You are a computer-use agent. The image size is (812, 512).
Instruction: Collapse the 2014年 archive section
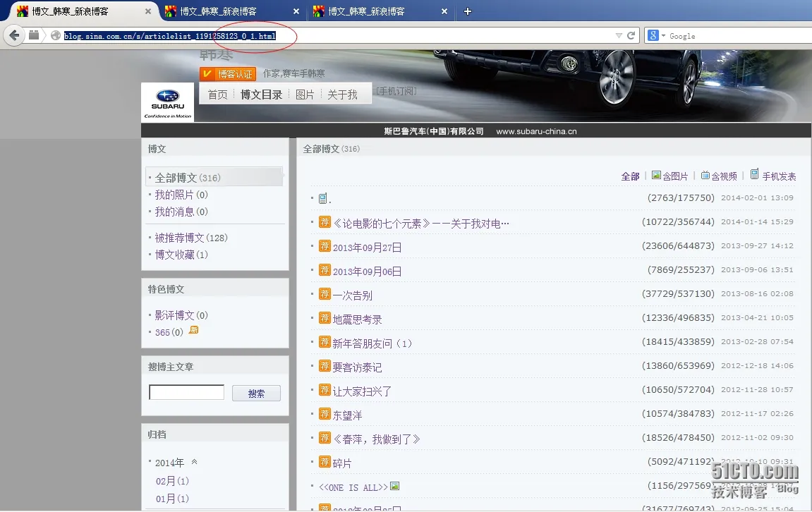pyautogui.click(x=194, y=462)
